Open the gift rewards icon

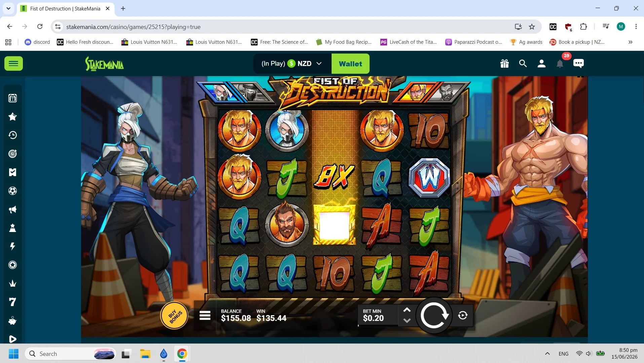pyautogui.click(x=504, y=63)
